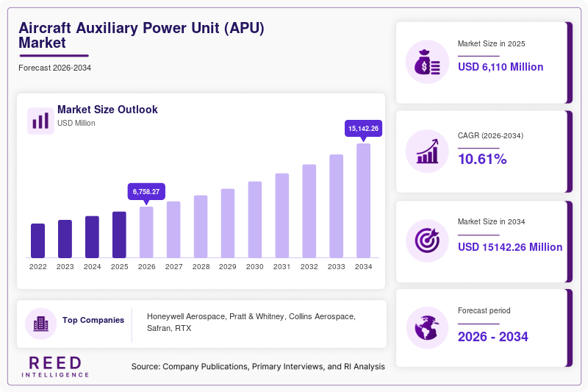This screenshot has height=392, width=588.
Task: Click the 2025 axis label
Action: [x=119, y=267]
